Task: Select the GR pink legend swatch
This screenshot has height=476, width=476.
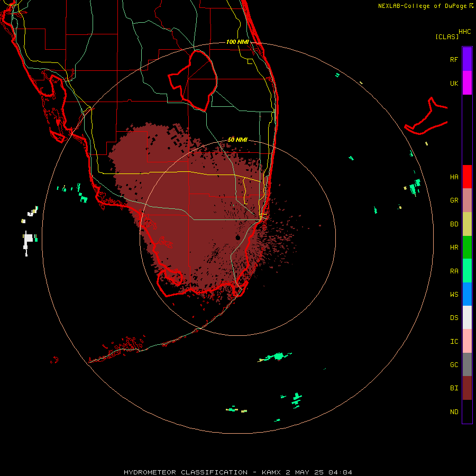Action: click(x=467, y=200)
